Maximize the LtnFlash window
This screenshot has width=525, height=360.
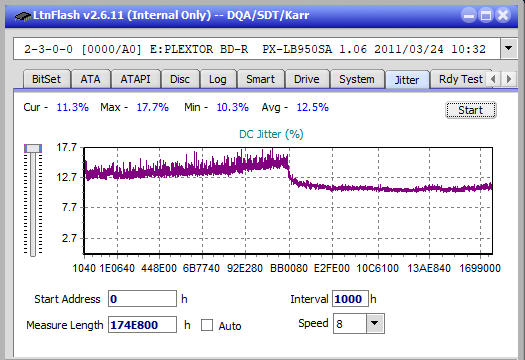(x=486, y=15)
